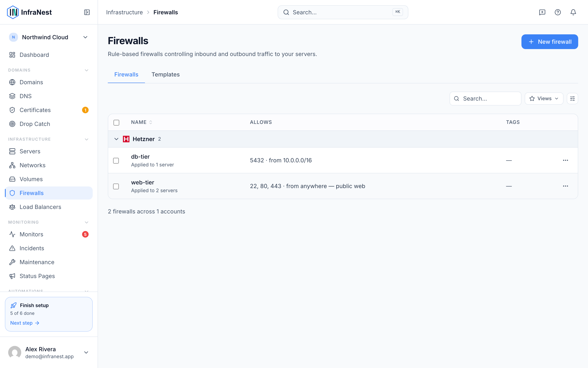Image resolution: width=588 pixels, height=368 pixels.
Task: Switch to the Templates tab
Action: coord(166,74)
